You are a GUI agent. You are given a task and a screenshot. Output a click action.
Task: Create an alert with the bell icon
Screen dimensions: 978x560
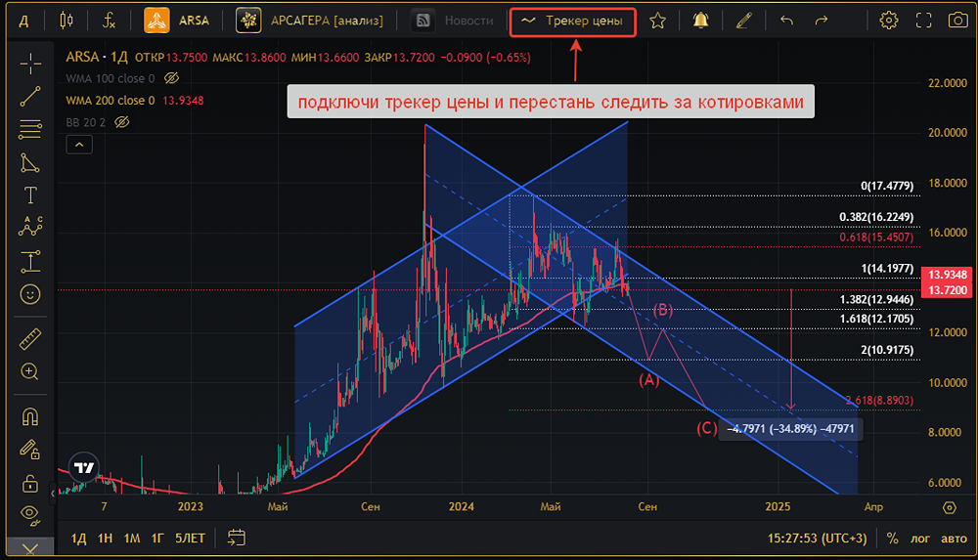point(700,21)
